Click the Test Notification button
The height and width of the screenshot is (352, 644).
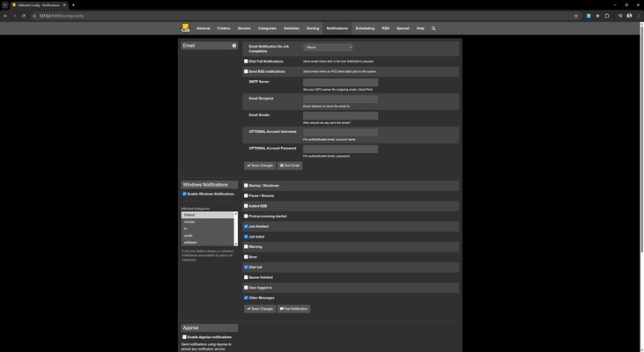(293, 309)
